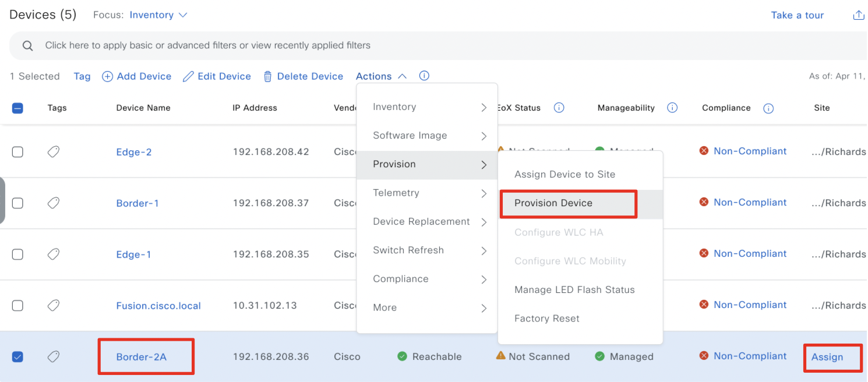Choose Factory Reset from the Provision submenu
868x382 pixels.
click(546, 318)
